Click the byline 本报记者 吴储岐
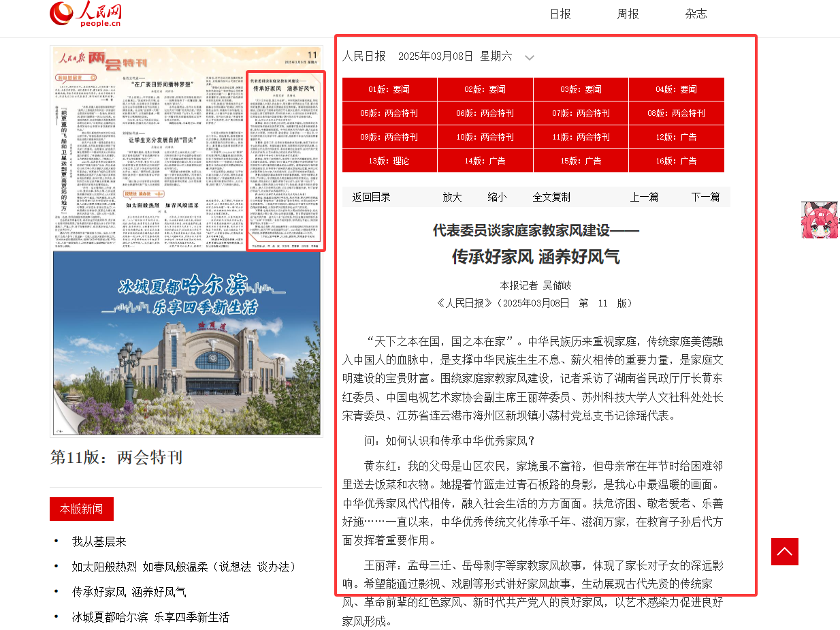 click(x=536, y=285)
